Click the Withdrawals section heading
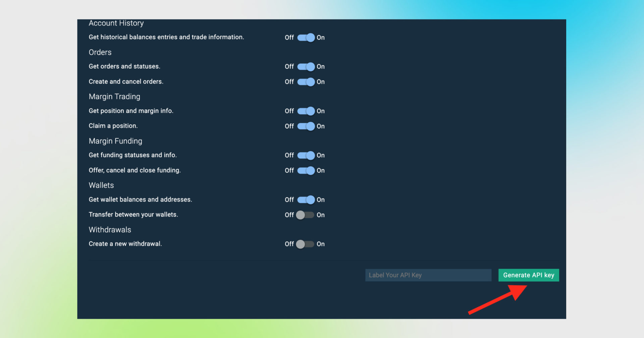Screen dimensions: 644x338 point(110,230)
